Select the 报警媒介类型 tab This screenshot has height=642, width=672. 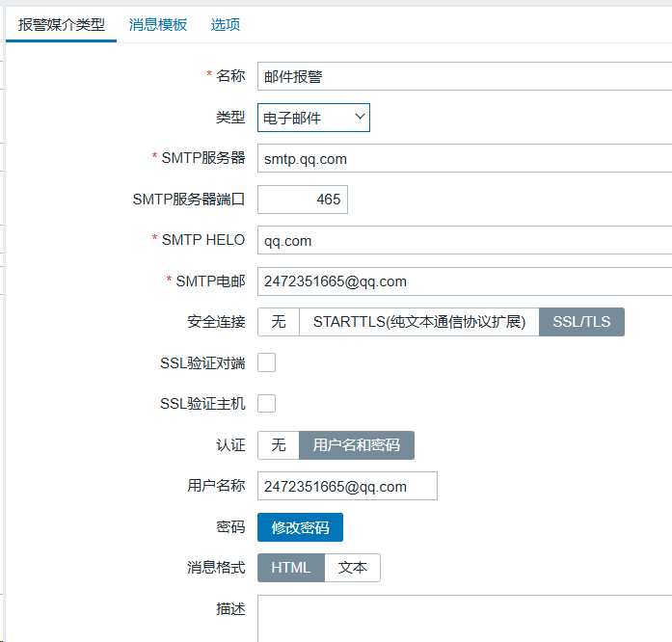62,25
